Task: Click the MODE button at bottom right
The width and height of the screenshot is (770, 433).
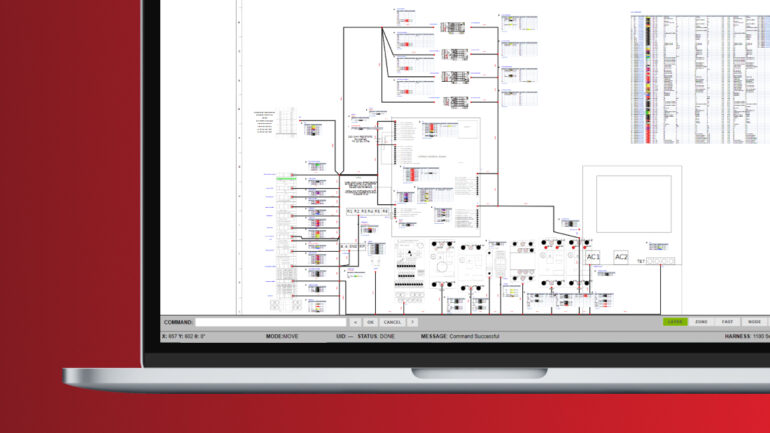Action: tap(754, 322)
